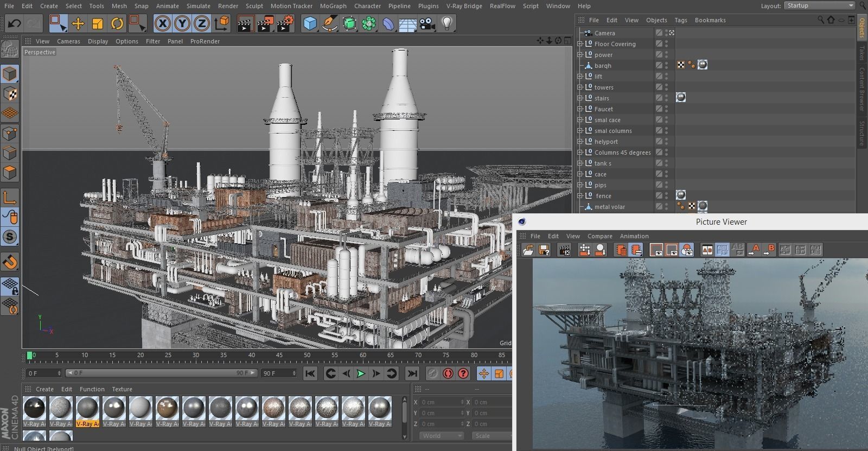Screen dimensions: 868x451
Task: Toggle X axis lock
Action: pyautogui.click(x=163, y=23)
